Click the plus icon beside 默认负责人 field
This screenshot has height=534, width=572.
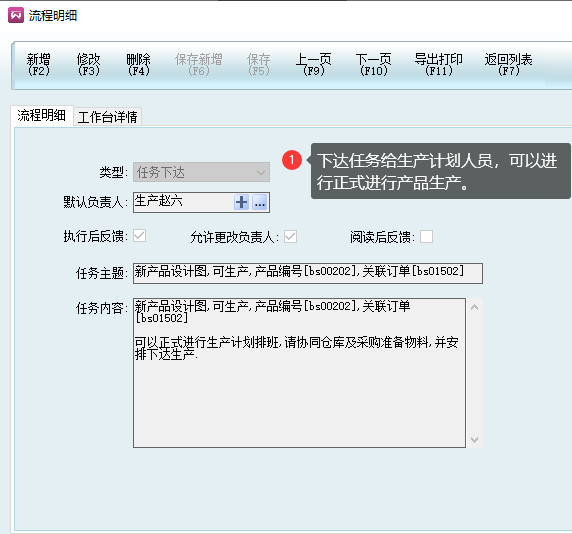[241, 202]
